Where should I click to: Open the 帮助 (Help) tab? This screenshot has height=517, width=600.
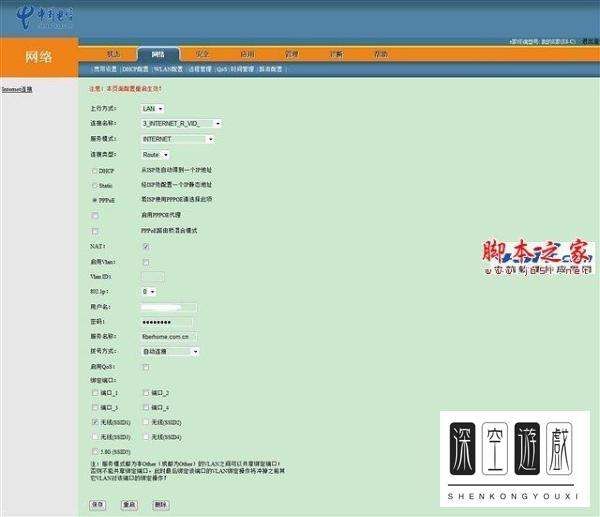click(x=381, y=54)
